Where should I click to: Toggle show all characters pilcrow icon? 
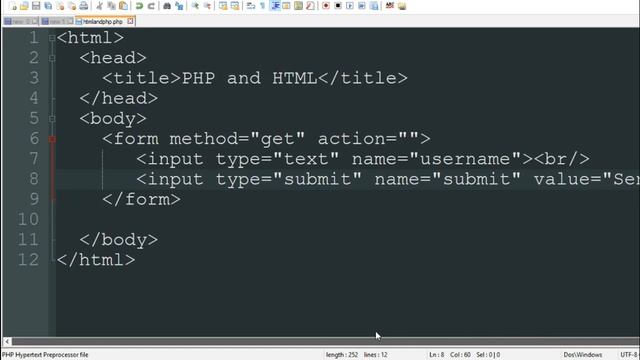(x=262, y=6)
